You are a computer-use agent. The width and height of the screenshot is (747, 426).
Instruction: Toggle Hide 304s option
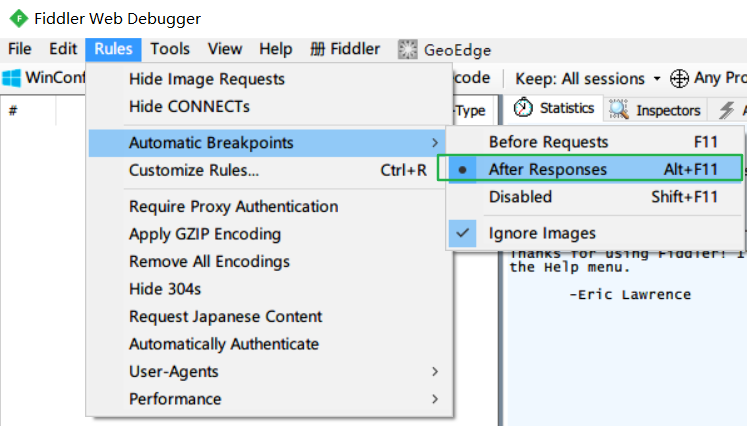(x=269, y=289)
